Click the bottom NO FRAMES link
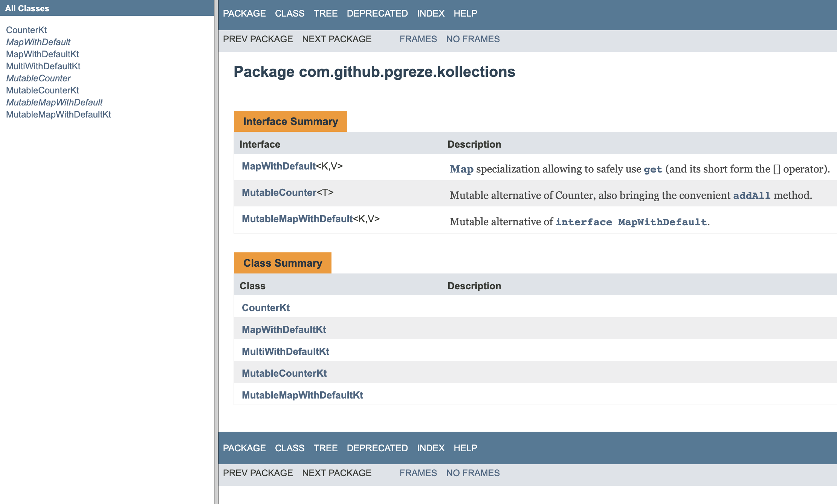 tap(473, 473)
